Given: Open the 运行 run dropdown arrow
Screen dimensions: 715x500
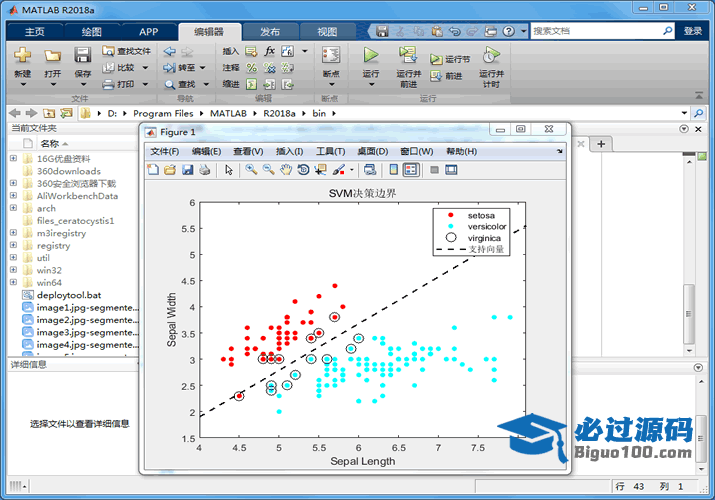Looking at the screenshot, I should (371, 84).
